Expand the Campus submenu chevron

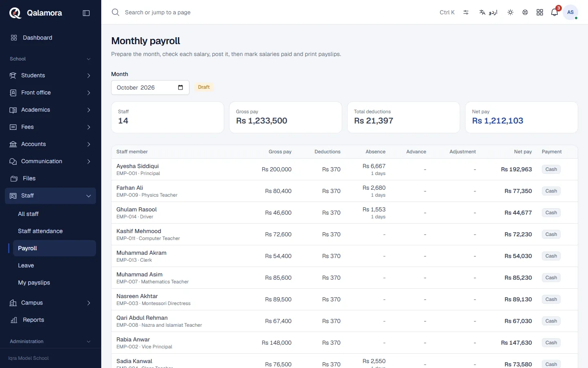click(x=89, y=303)
